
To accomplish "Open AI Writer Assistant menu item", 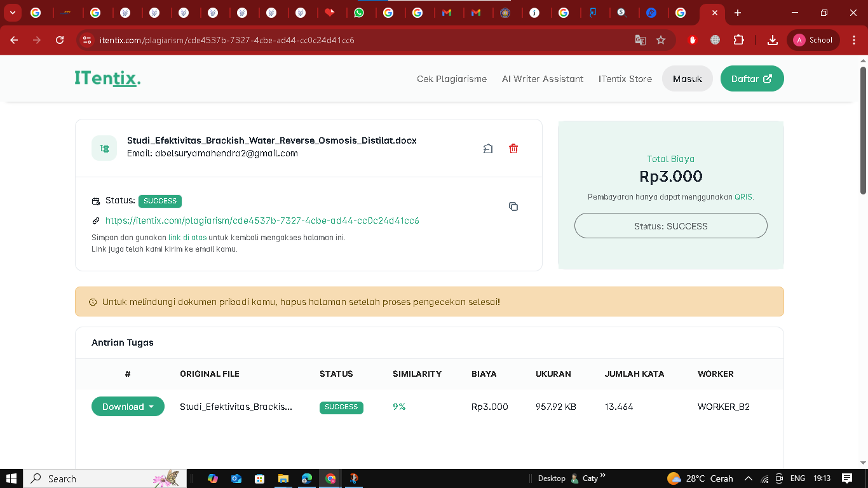I will pos(543,79).
